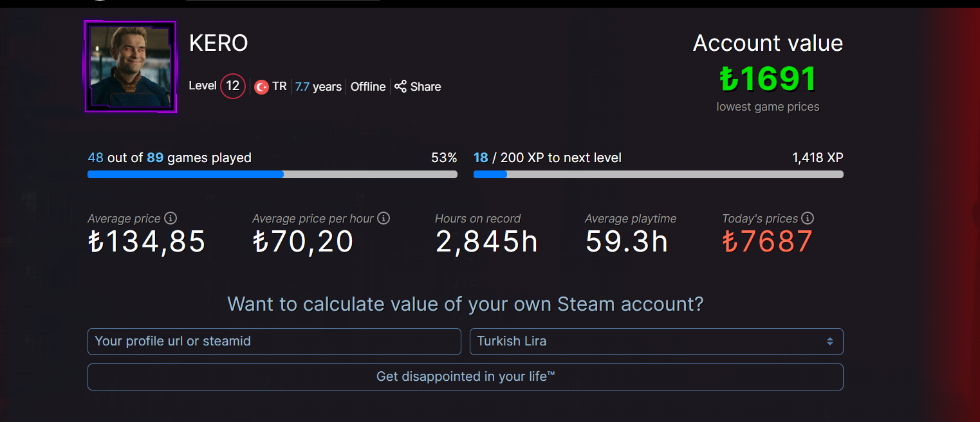The height and width of the screenshot is (422, 980).
Task: Click the ₺134,85 average price value
Action: coord(147,242)
